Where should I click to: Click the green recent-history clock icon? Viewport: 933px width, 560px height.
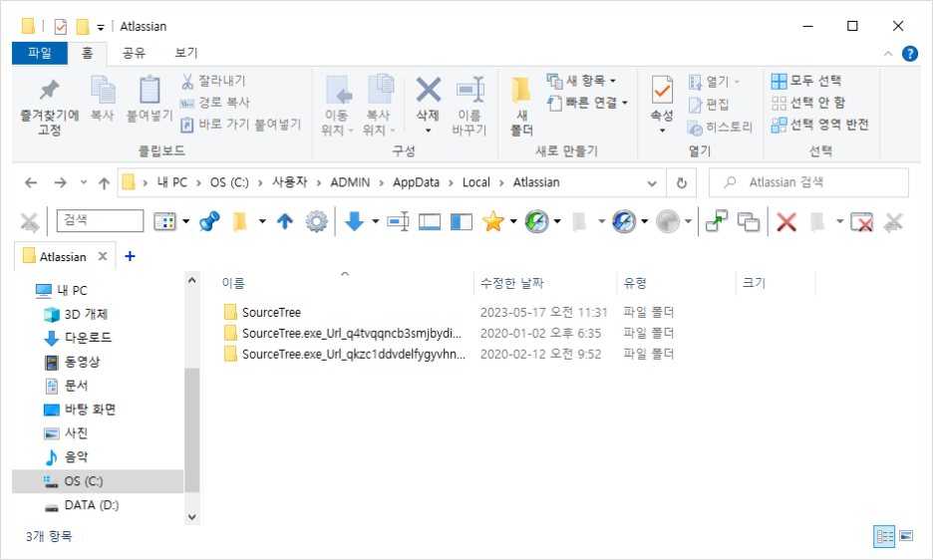(536, 222)
